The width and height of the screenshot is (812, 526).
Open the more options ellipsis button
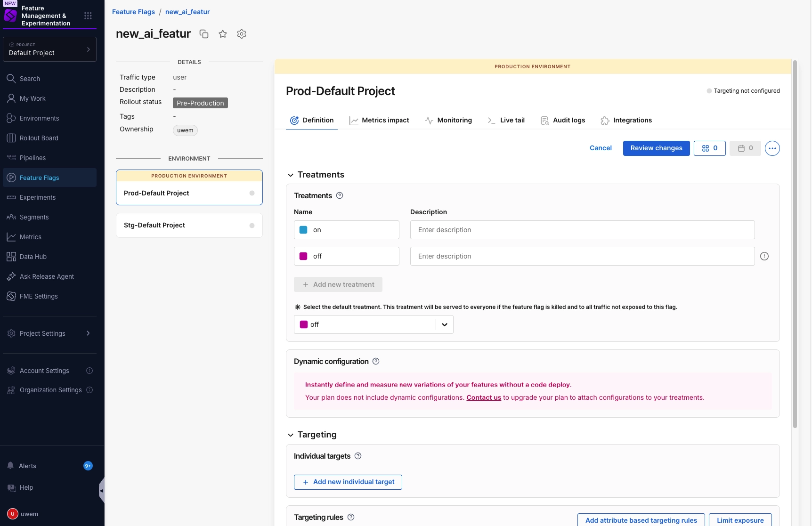click(772, 148)
